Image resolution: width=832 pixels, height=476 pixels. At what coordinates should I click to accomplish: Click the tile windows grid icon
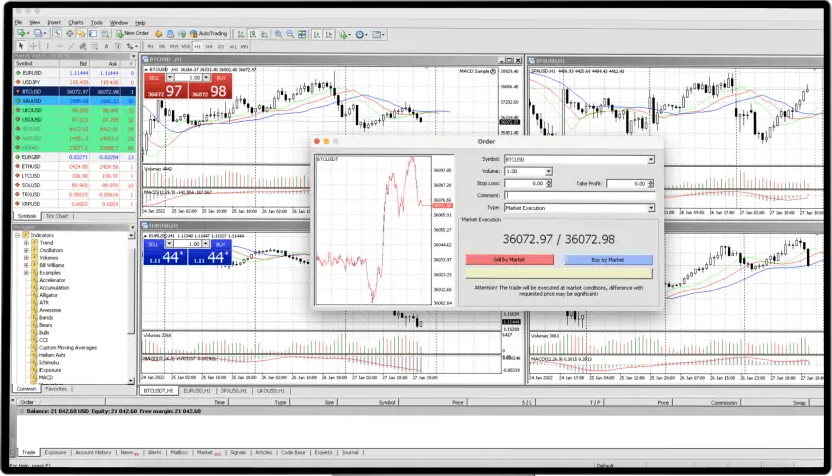(x=301, y=34)
